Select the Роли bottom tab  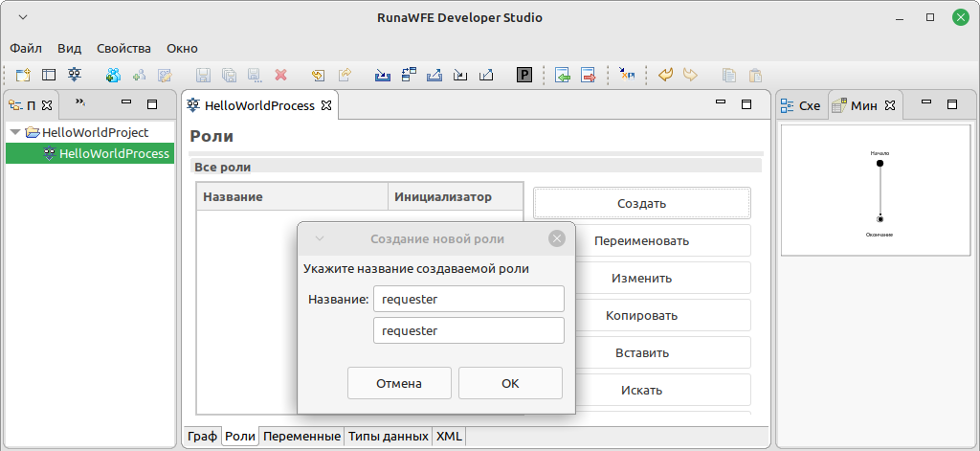[240, 436]
